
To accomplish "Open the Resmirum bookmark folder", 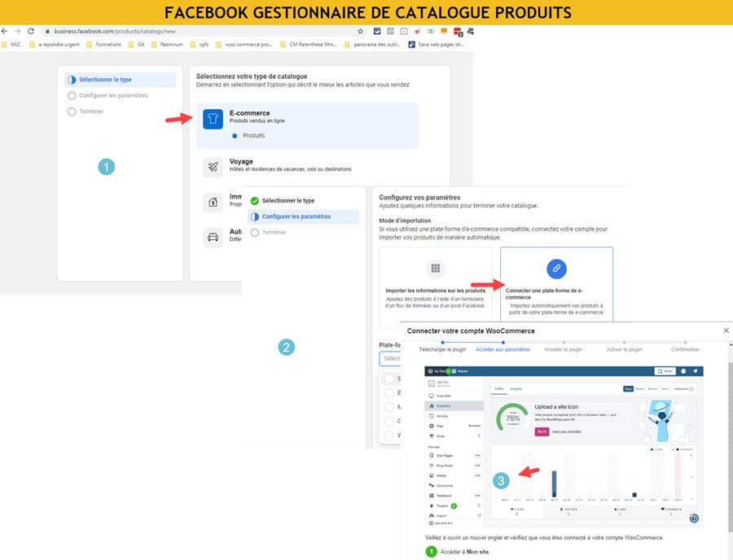I will tap(167, 45).
